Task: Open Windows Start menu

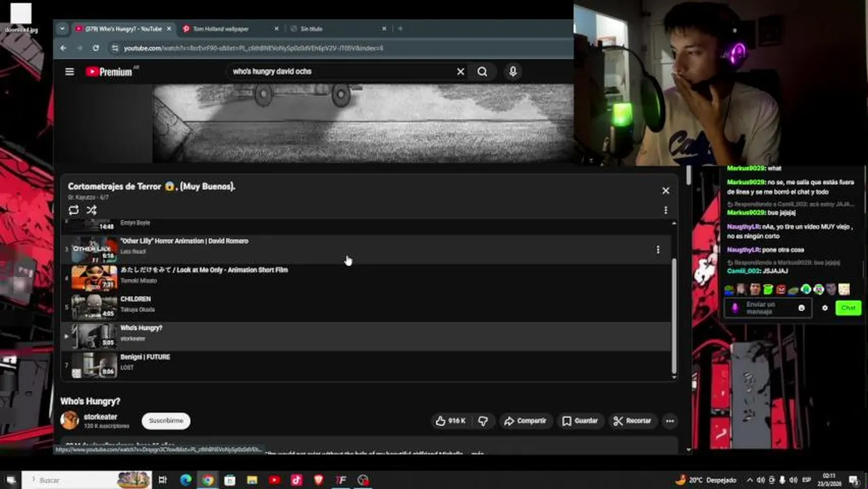Action: click(x=11, y=480)
